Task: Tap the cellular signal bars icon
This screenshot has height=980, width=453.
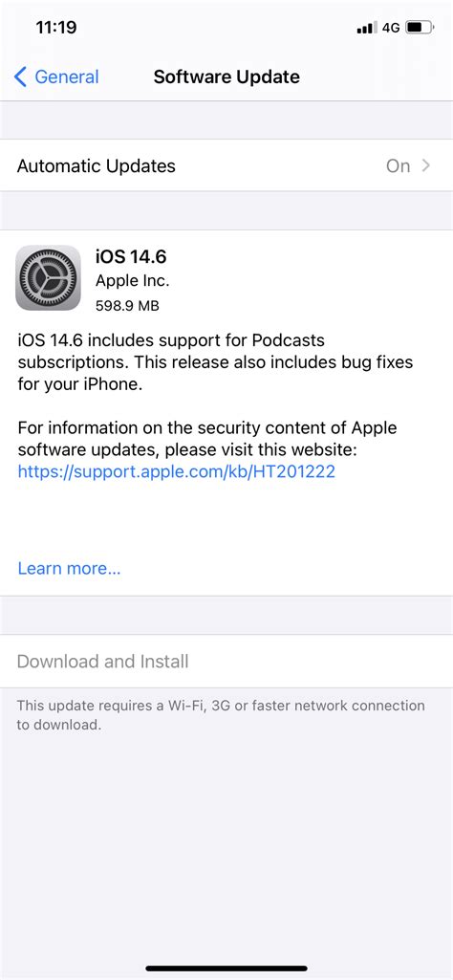Action: pos(367,28)
